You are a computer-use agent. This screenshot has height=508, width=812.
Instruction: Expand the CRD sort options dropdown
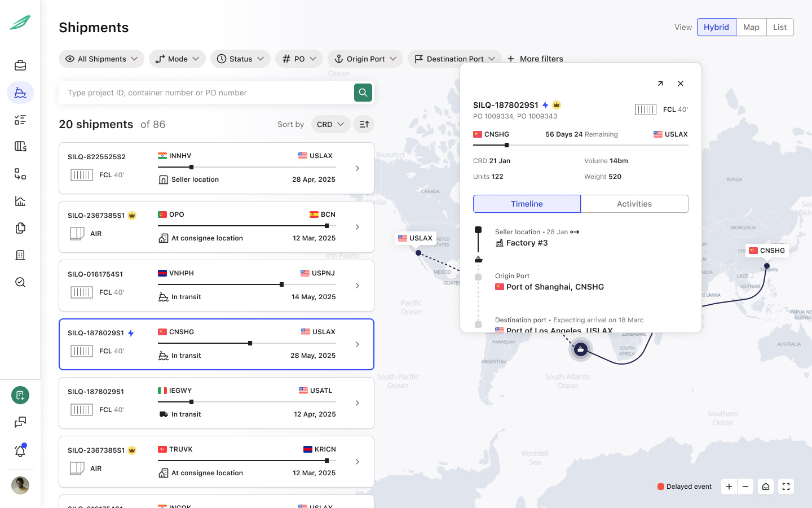pyautogui.click(x=330, y=124)
